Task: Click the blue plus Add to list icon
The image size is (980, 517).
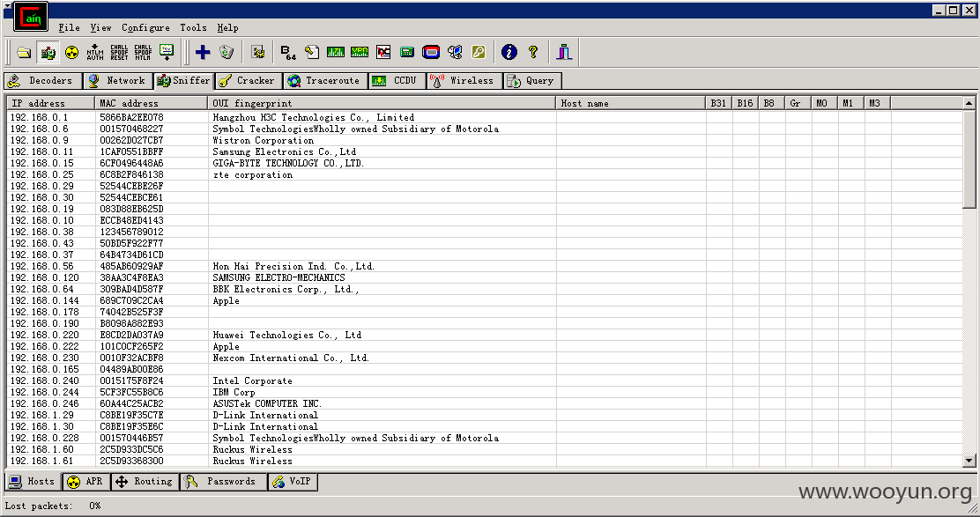Action: 203,53
